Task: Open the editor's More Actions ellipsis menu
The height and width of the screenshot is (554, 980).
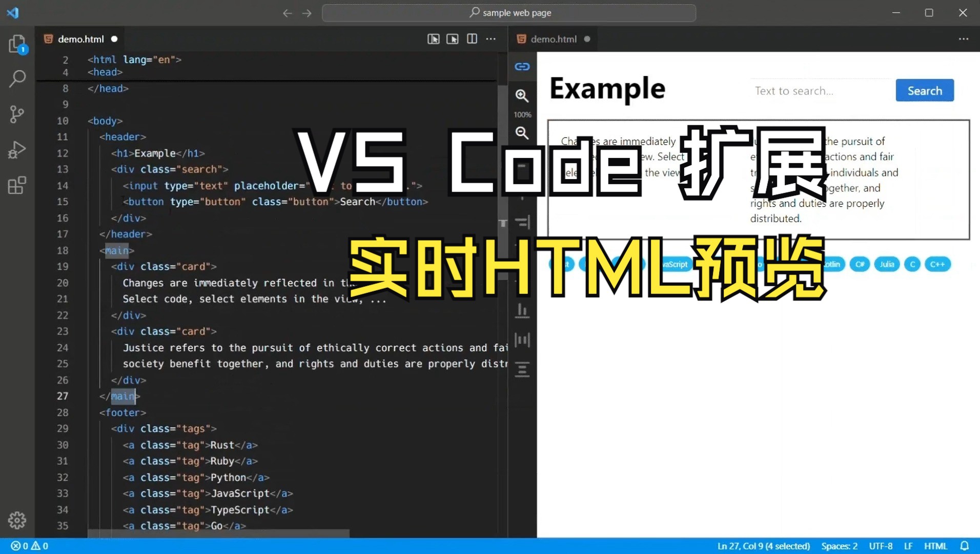Action: [491, 39]
